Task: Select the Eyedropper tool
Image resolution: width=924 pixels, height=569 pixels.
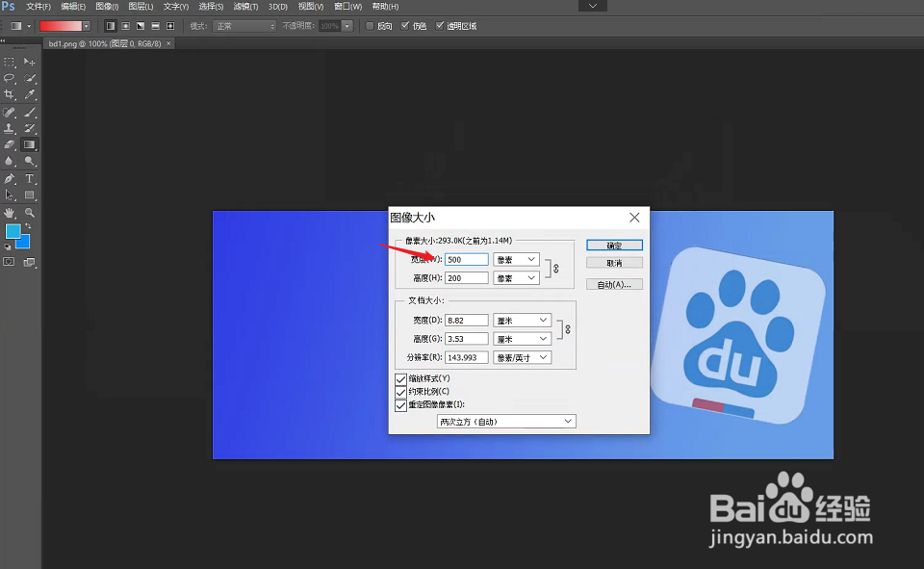Action: pyautogui.click(x=30, y=94)
